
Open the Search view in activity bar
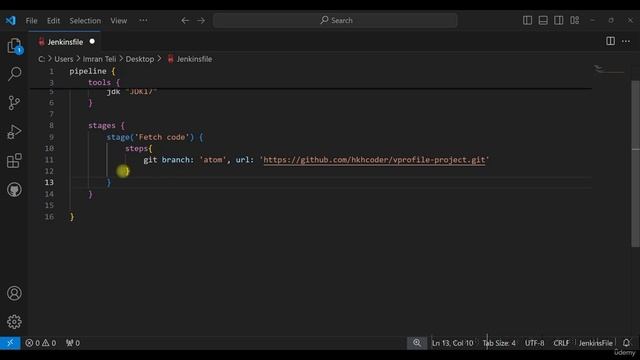14,74
